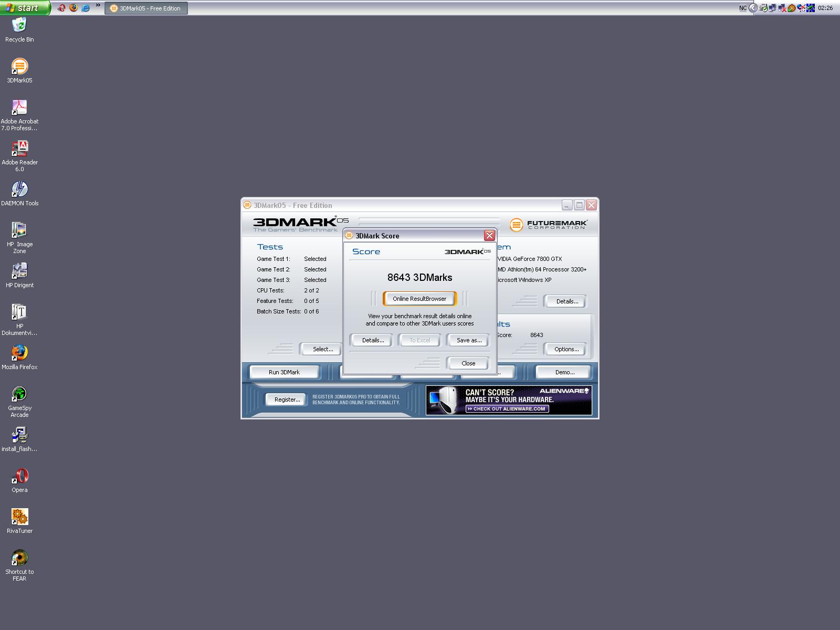Image resolution: width=840 pixels, height=630 pixels.
Task: Minimize the 3DMark05 main window
Action: click(x=567, y=205)
